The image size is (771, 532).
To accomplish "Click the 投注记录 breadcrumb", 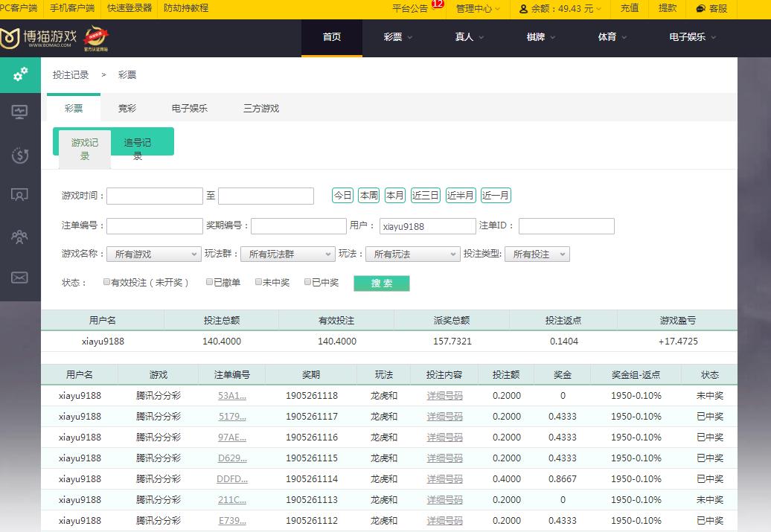I will pyautogui.click(x=71, y=74).
